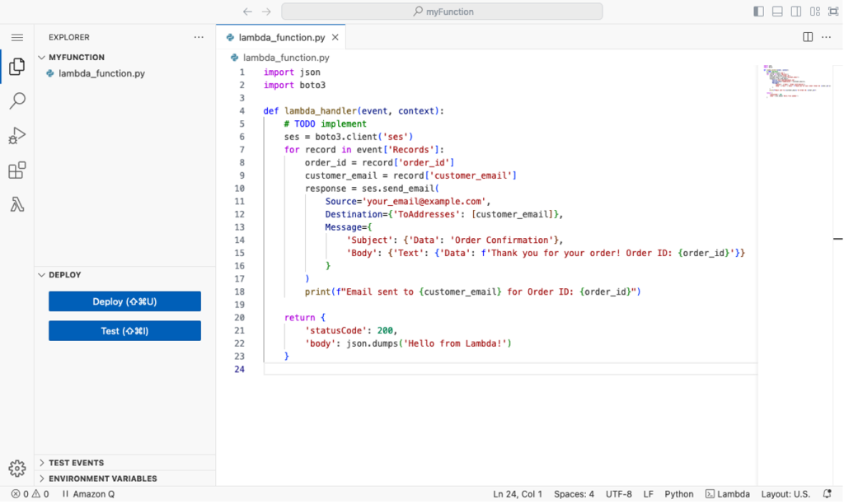The height and width of the screenshot is (504, 844).
Task: Open the AWS Lambda sidebar icon
Action: click(x=16, y=205)
